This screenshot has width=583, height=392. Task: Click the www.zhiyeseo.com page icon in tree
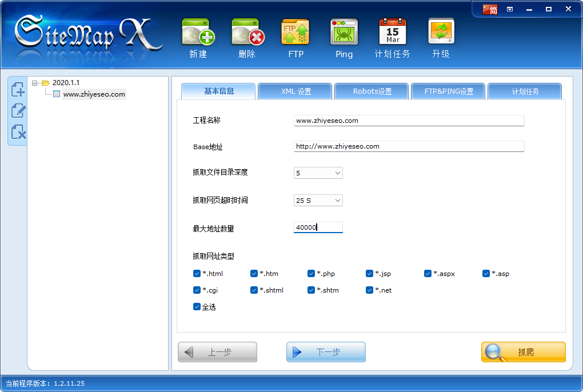click(57, 94)
